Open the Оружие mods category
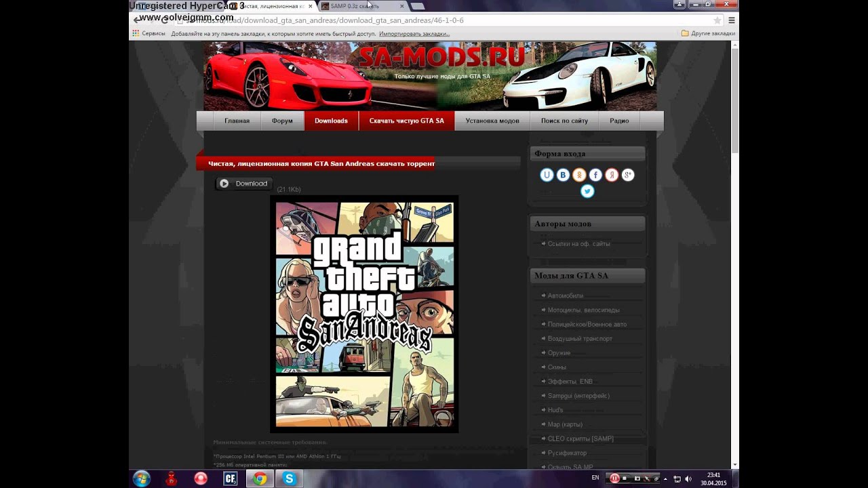The width and height of the screenshot is (868, 488). [559, 352]
